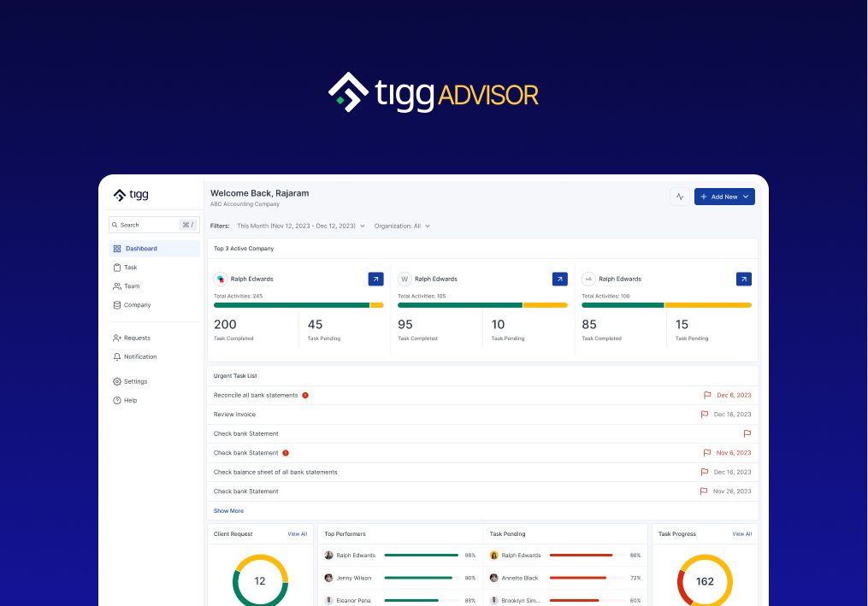Open the company with Total Activities 100
The width and height of the screenshot is (868, 606).
[743, 279]
